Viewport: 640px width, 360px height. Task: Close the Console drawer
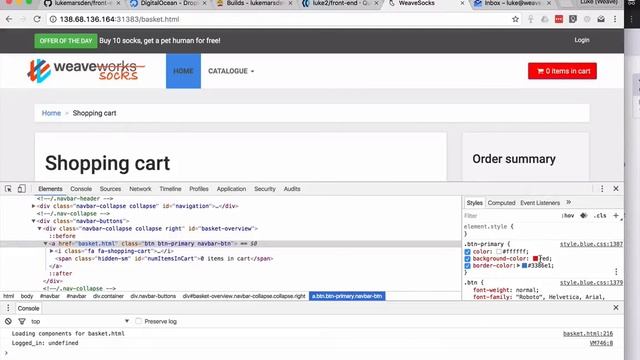coord(616,307)
